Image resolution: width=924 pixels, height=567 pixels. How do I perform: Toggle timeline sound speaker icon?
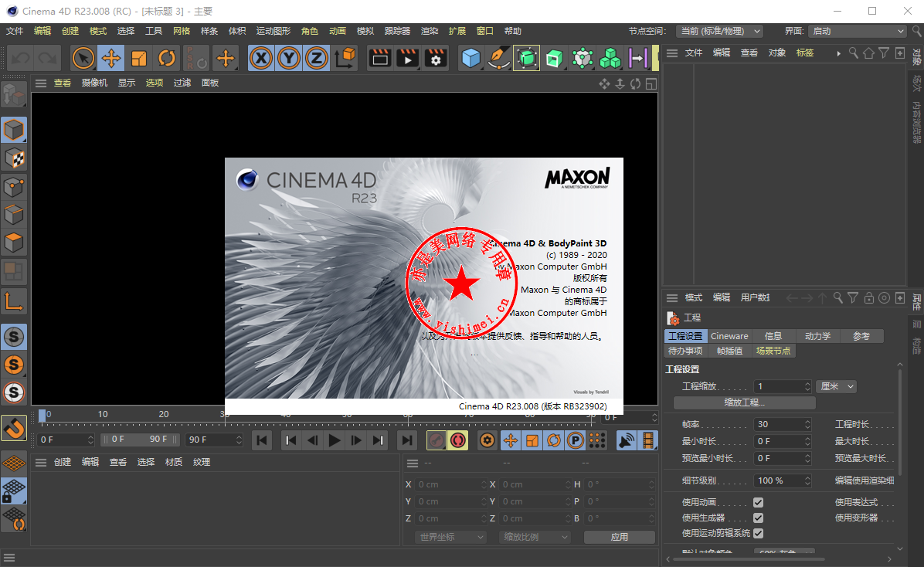[x=627, y=440]
